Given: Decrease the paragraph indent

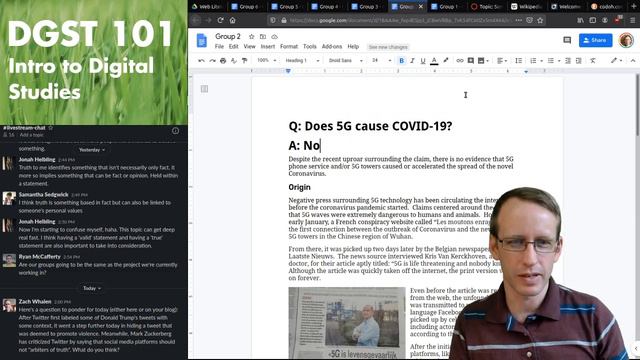Looking at the screenshot, I should pos(568,60).
